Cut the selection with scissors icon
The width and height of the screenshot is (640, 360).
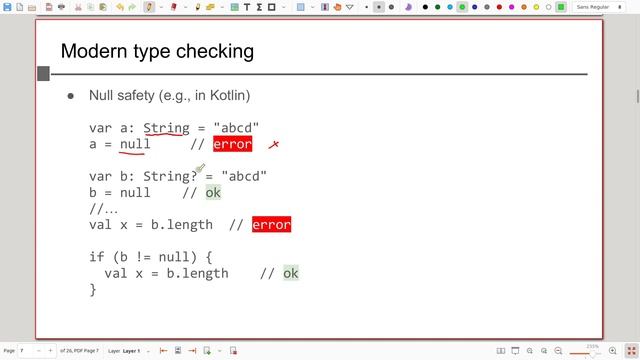pyautogui.click(x=78, y=7)
